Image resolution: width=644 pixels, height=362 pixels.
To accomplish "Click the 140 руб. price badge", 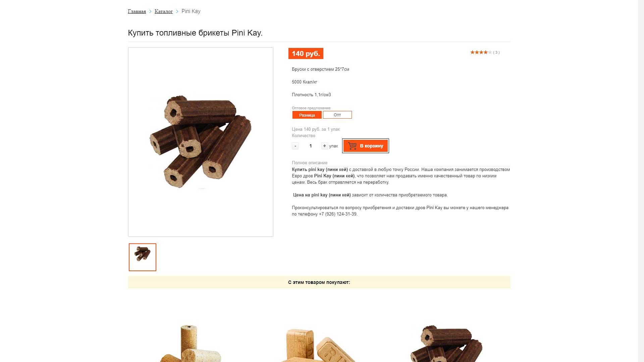I will 306,54.
